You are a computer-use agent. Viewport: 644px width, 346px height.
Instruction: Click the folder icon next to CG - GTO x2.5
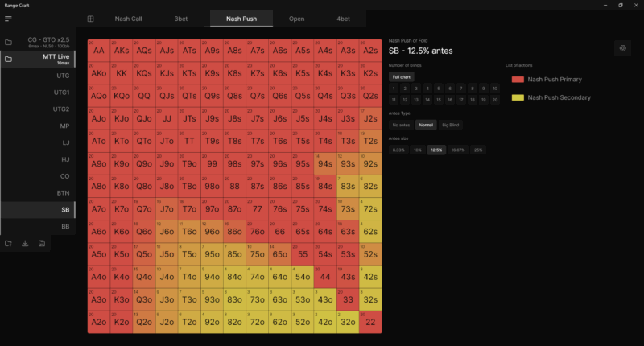[8, 42]
